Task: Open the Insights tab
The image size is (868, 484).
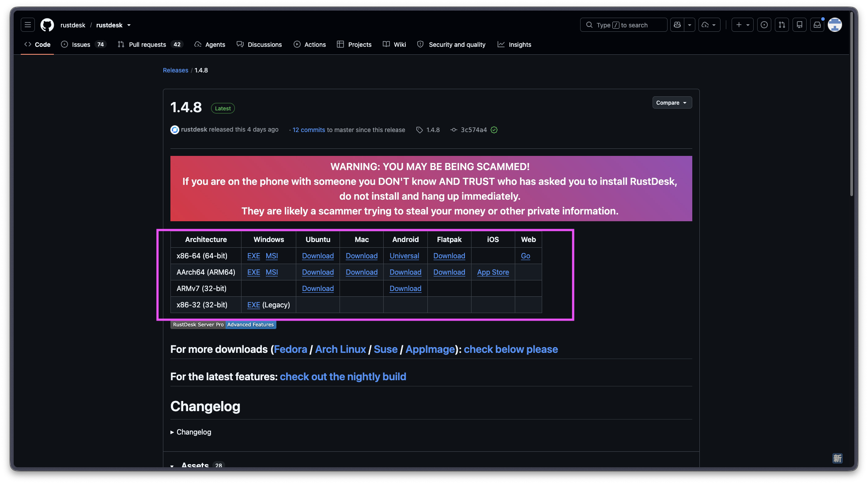Action: click(x=514, y=45)
